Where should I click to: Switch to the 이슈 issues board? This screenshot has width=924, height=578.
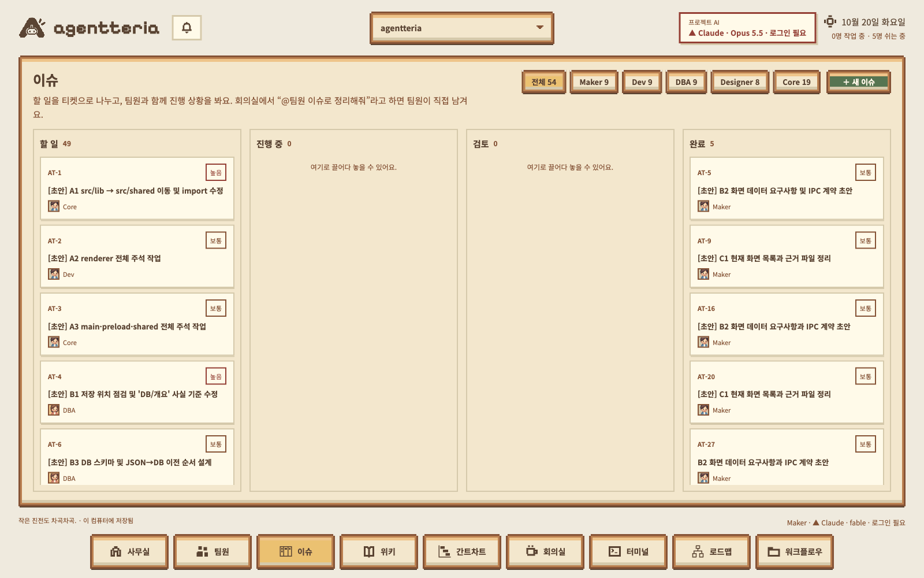(296, 551)
